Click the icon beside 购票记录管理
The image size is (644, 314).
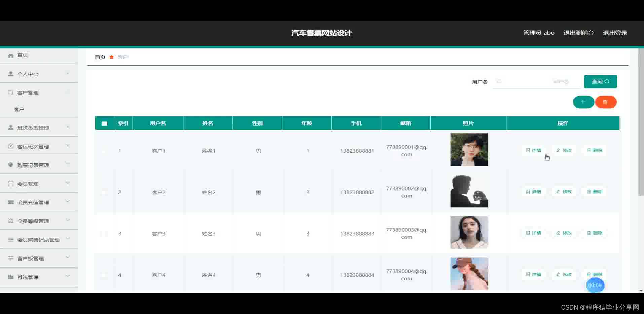point(11,165)
